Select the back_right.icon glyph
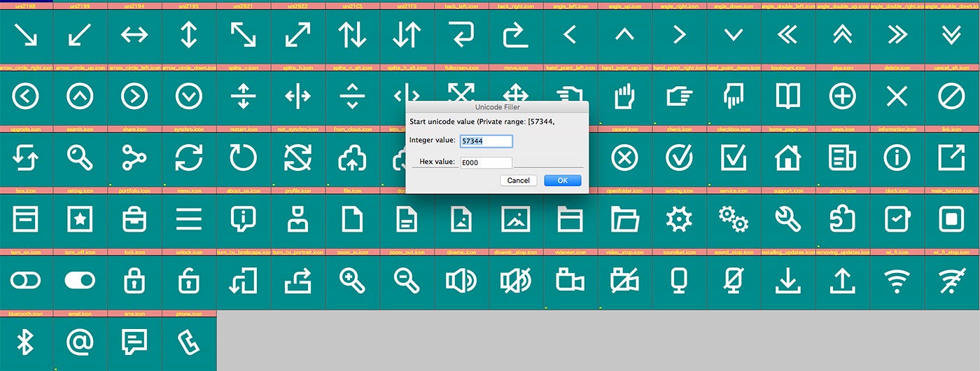The height and width of the screenshot is (371, 980). pyautogui.click(x=516, y=35)
